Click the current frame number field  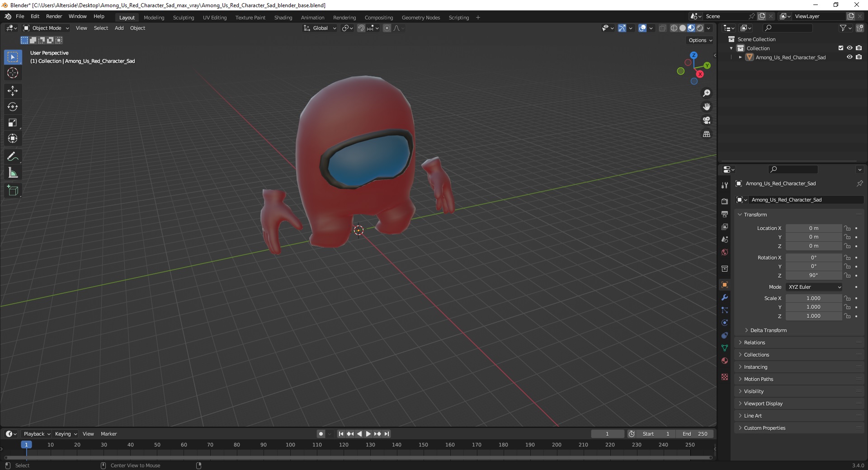pos(607,434)
